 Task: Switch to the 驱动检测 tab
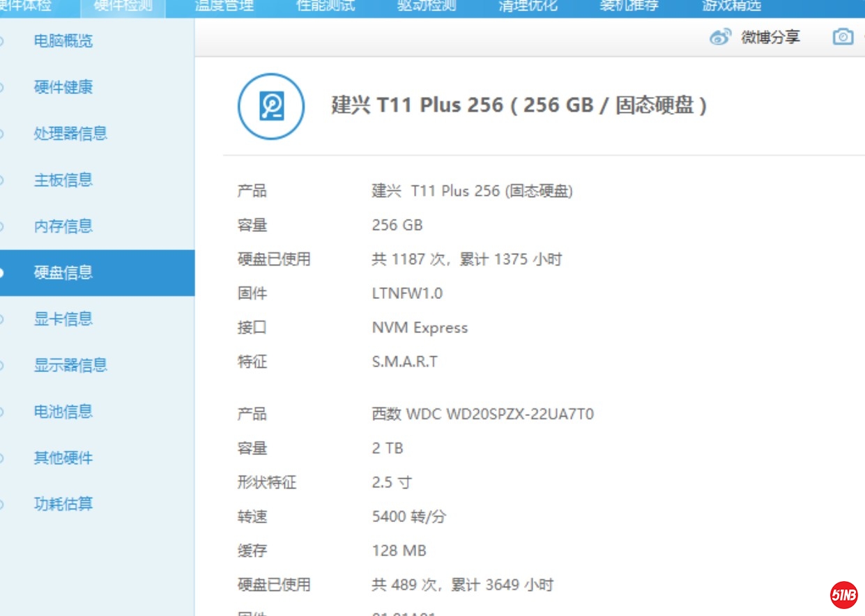pos(427,6)
